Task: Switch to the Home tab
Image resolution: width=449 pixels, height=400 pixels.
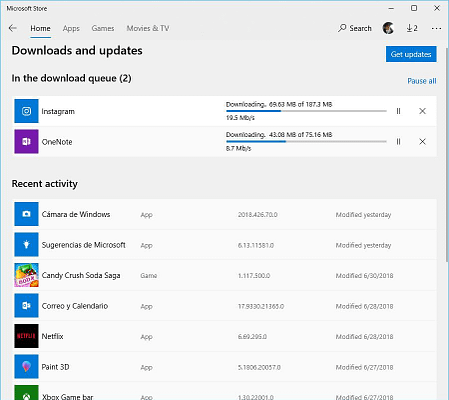Action: pyautogui.click(x=40, y=28)
